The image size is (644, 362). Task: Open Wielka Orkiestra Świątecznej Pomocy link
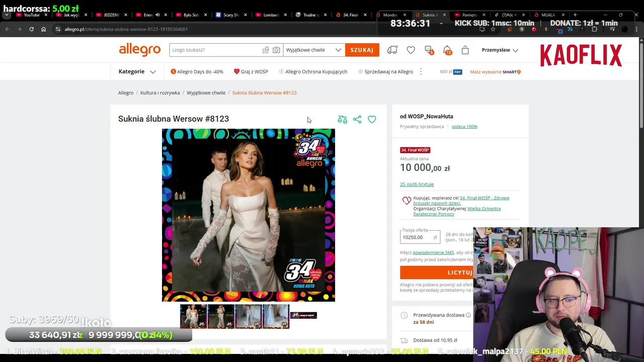point(457,211)
